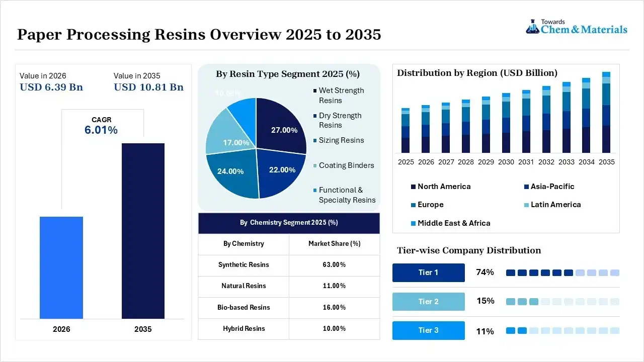Viewport: 644px width, 362px height.
Task: Click the '63.00%' table cell
Action: pos(335,265)
